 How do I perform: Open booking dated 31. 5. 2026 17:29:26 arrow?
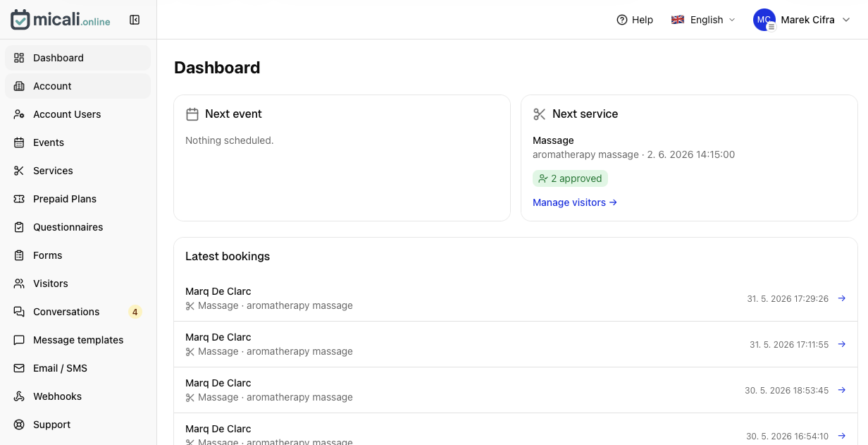(x=842, y=298)
